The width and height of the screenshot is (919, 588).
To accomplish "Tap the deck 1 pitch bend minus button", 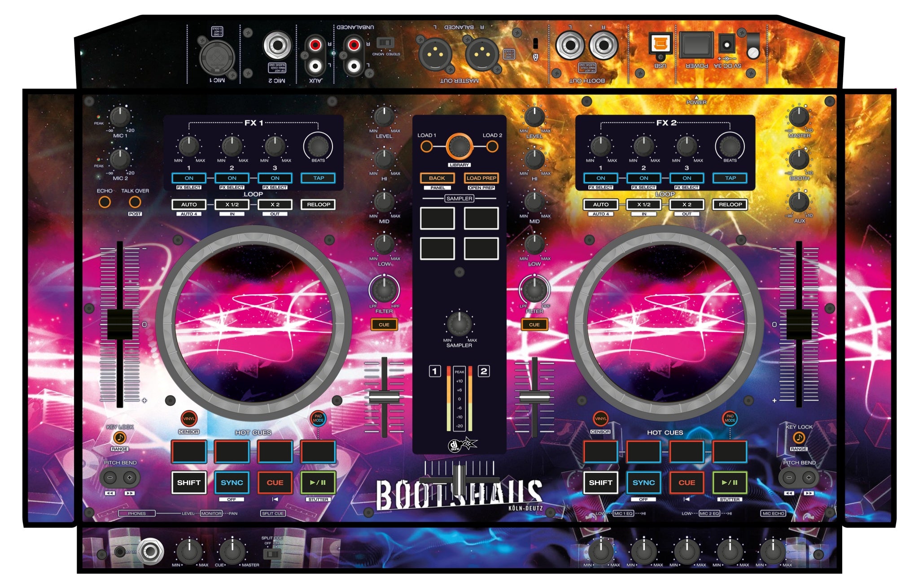I will 110,478.
